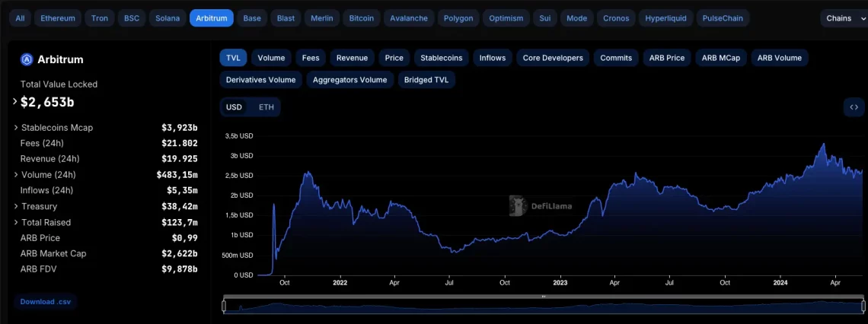Select the BSC chain tab

[x=132, y=18]
